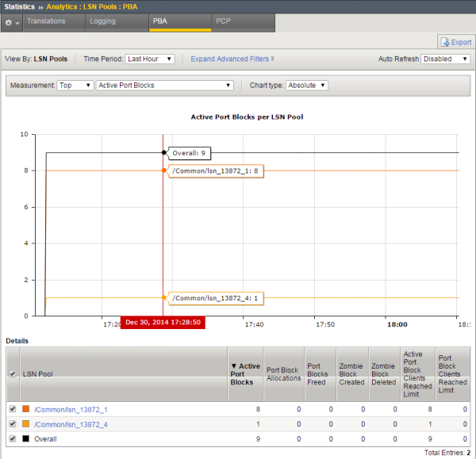
Task: Toggle the Overall row checkbox
Action: click(x=11, y=438)
